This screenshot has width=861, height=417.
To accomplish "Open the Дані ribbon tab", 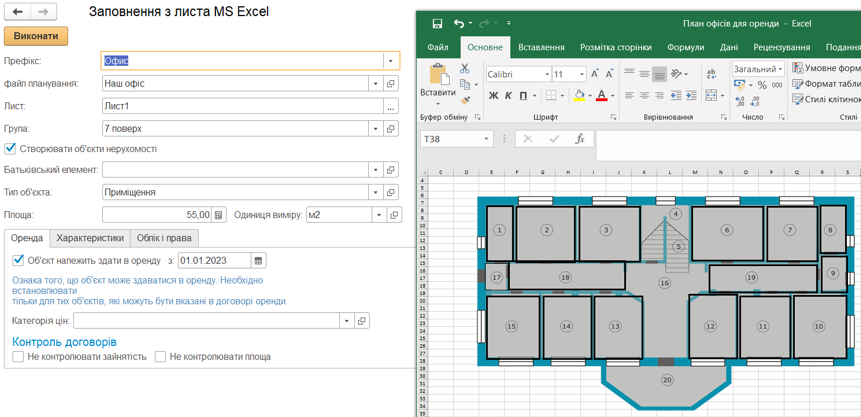I will coord(729,48).
